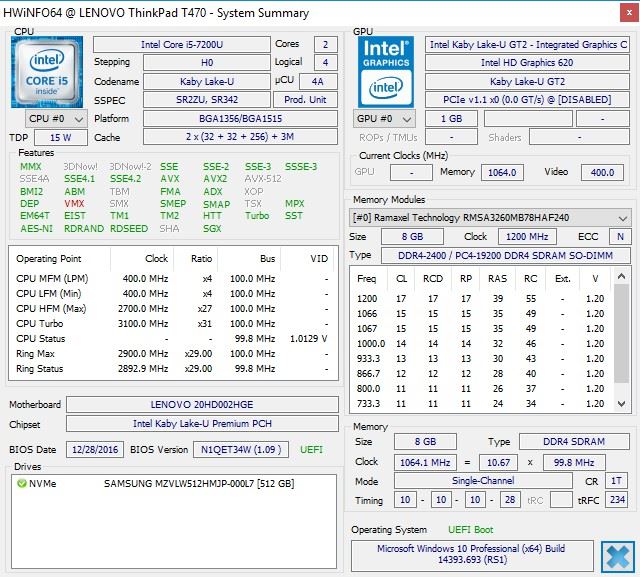Click the 15 W TDP field
Screen dimensions: 640x577
(61, 138)
